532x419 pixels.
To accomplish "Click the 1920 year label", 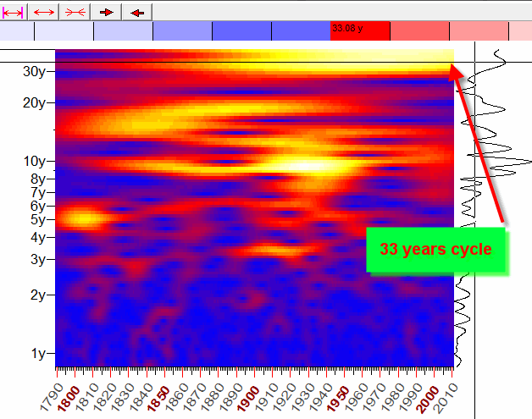I will [x=285, y=397].
